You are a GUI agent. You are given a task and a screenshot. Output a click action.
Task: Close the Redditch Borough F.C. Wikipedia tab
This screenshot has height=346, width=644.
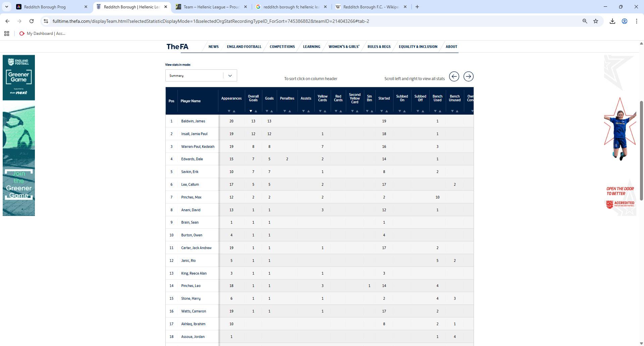(x=405, y=7)
